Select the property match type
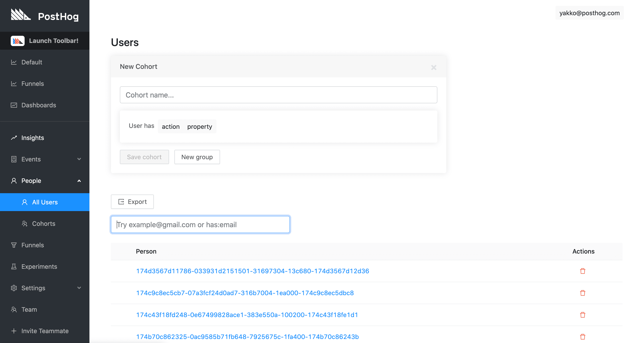Screen dimensions: 644x343 tap(199, 127)
